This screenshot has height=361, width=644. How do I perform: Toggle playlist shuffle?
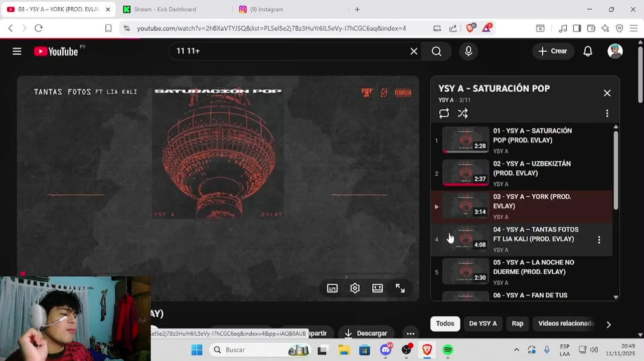pos(463,114)
